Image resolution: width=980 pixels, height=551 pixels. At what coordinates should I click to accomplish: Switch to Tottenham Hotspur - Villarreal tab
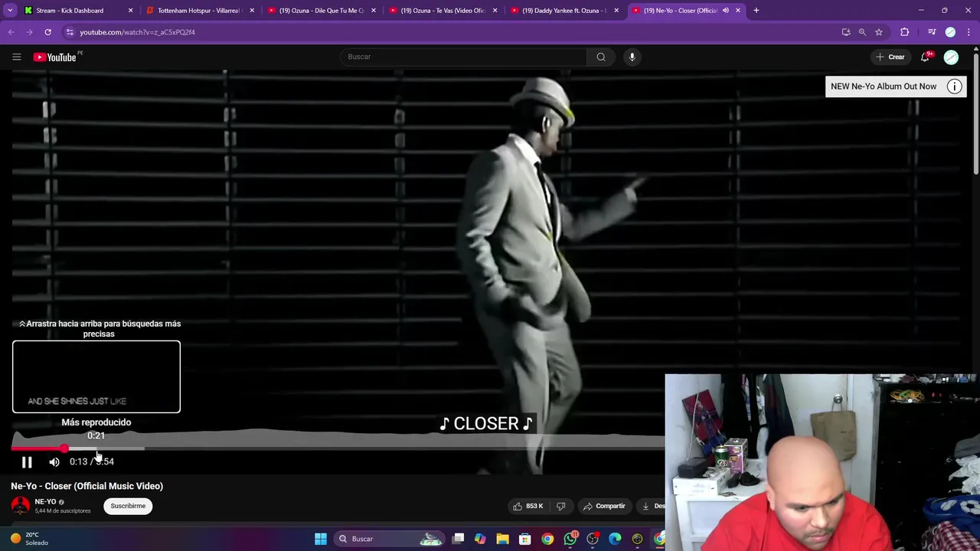[199, 11]
